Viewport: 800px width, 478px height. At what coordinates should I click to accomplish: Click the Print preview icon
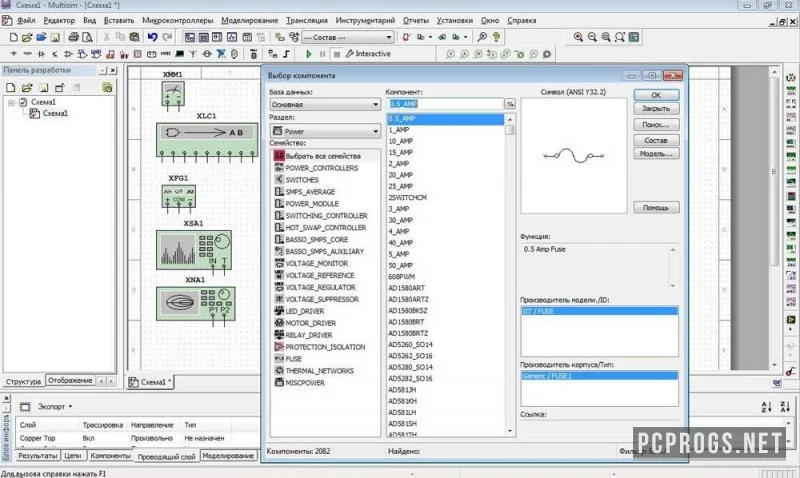[x=87, y=37]
